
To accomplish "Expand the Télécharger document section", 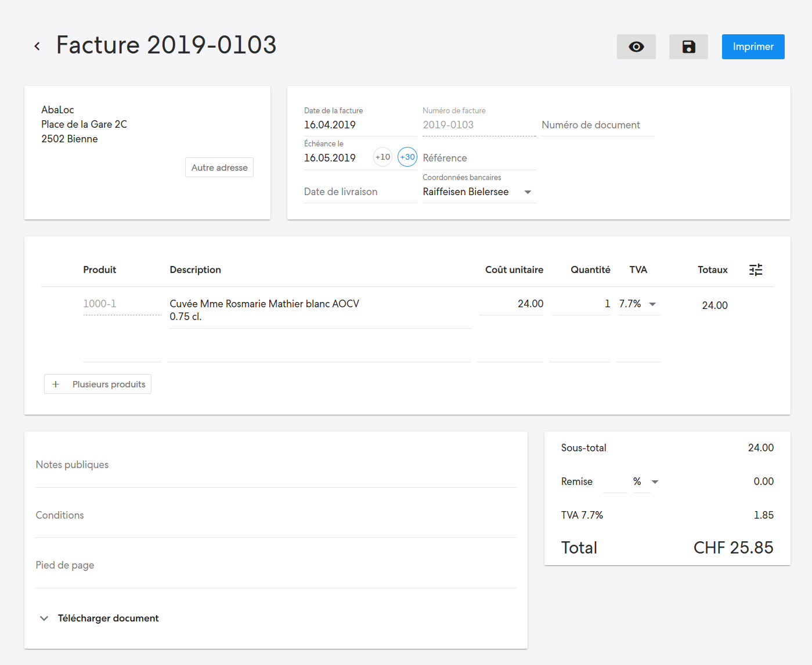I will [x=99, y=619].
